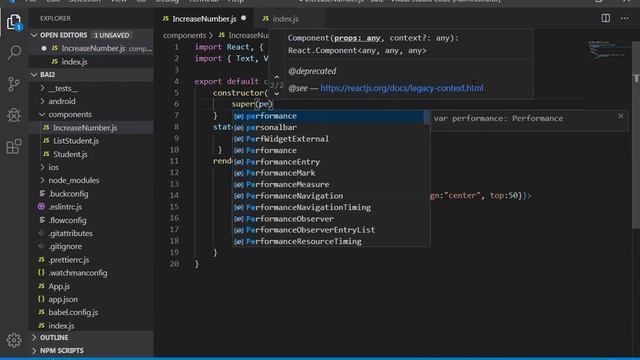The height and width of the screenshot is (360, 640).
Task: Click the unsaved dot on IncreaseNumber.js tab
Action: [244, 18]
